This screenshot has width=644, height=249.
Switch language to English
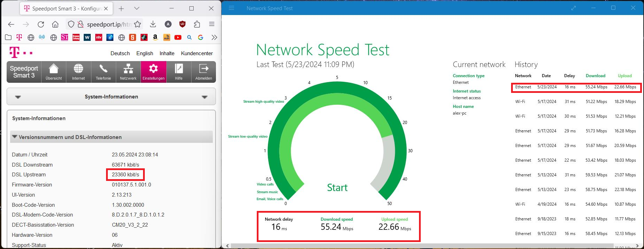point(145,53)
